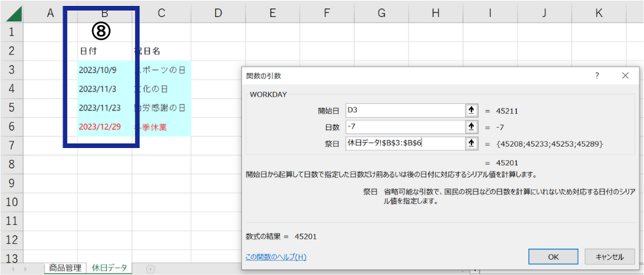
Task: Click collapse-dialog arrow for 祭日 field
Action: (471, 143)
